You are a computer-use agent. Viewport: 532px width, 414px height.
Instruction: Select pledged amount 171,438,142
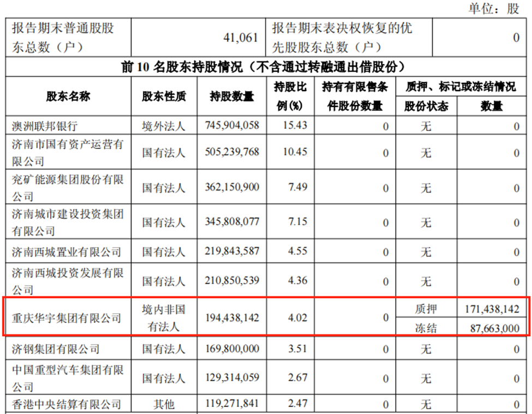pos(492,309)
